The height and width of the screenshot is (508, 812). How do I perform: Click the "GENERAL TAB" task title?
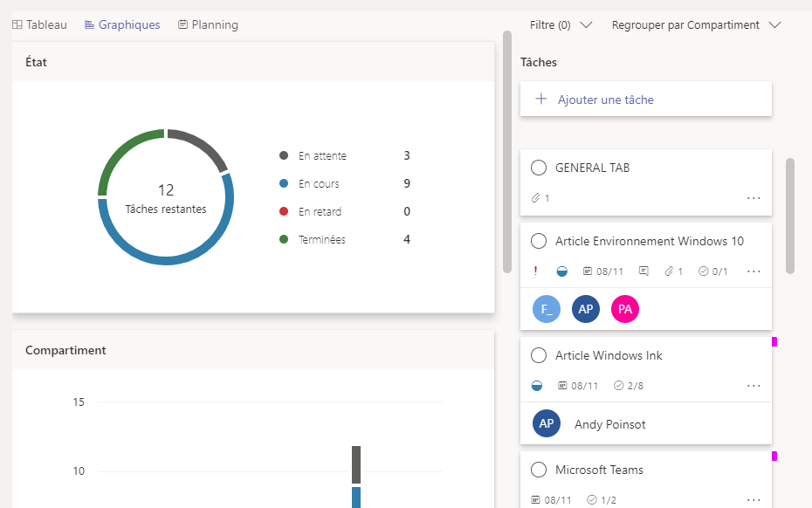pos(593,168)
